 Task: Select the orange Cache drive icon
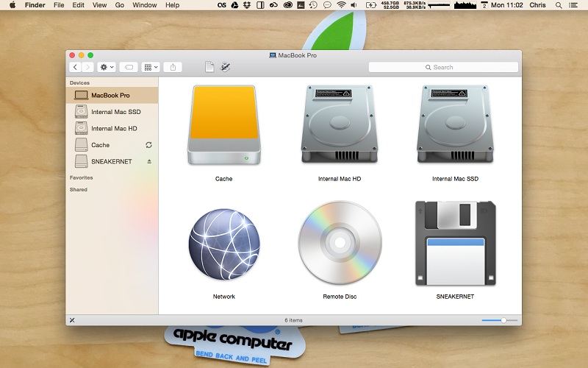point(224,125)
